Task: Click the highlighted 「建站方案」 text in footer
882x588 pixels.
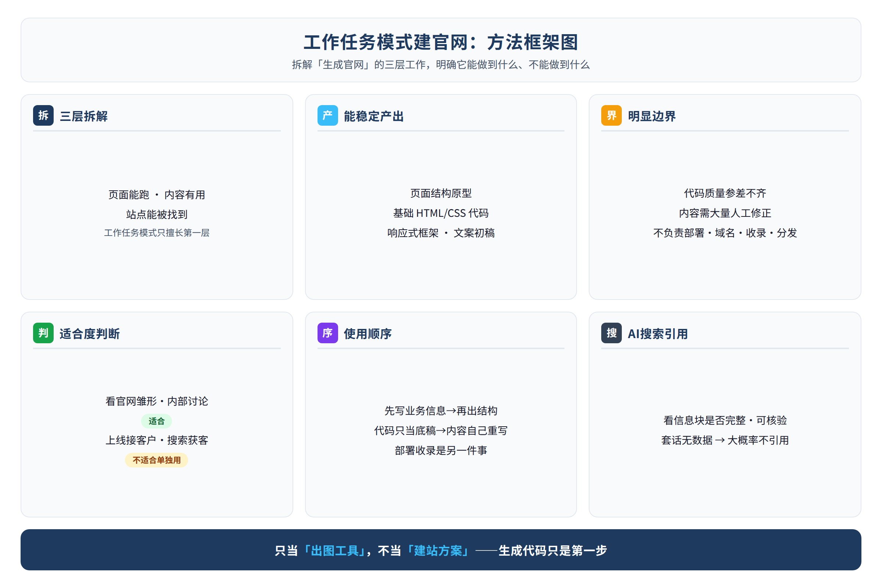Action: pos(437,551)
